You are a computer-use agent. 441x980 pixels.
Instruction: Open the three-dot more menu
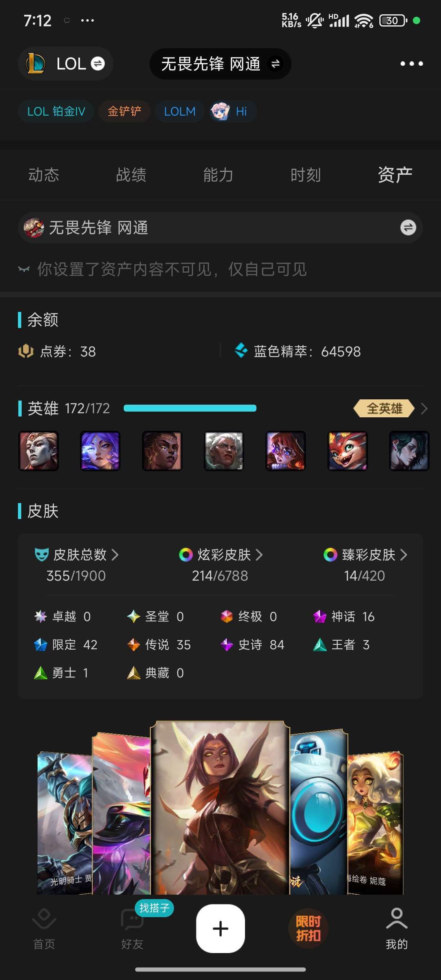pyautogui.click(x=411, y=64)
